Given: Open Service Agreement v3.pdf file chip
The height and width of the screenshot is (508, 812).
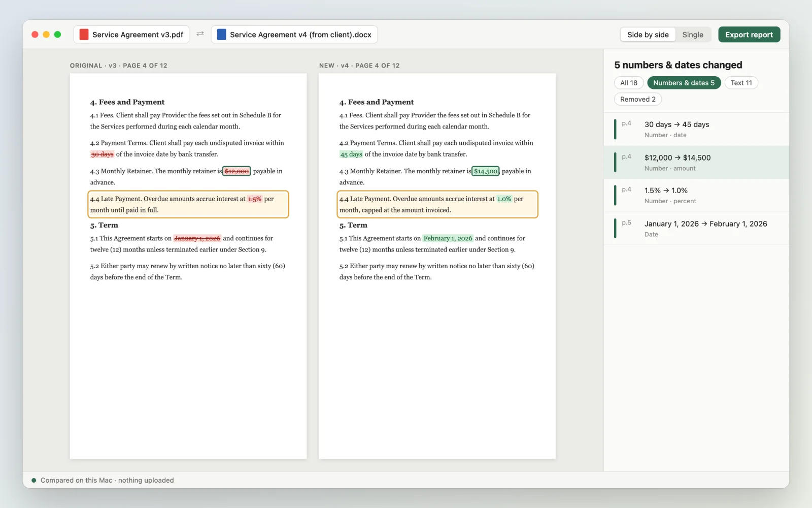Looking at the screenshot, I should [x=131, y=35].
